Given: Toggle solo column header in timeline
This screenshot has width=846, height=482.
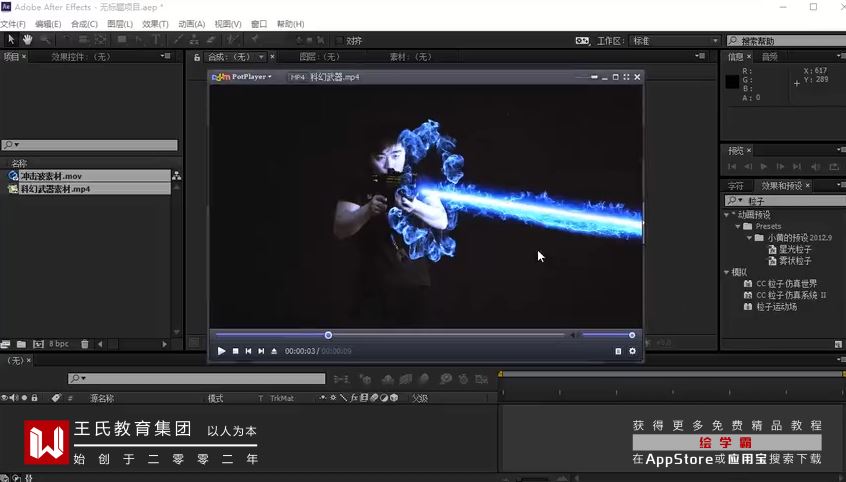Looking at the screenshot, I should click(24, 398).
